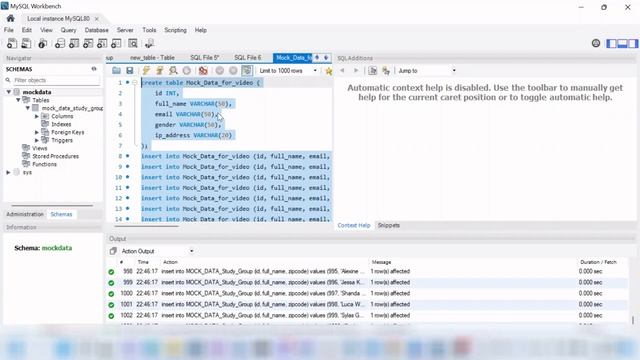The width and height of the screenshot is (640, 360).
Task: Search table data toolbar icon
Action: [133, 43]
